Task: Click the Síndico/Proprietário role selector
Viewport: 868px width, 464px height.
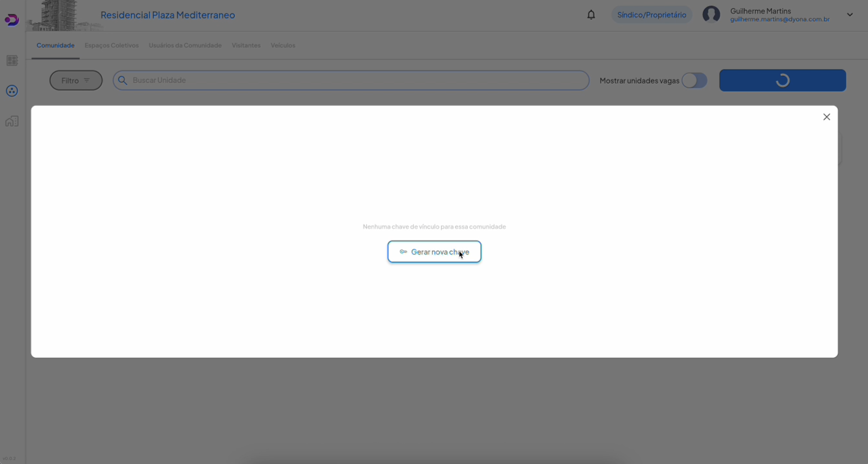Action: (651, 15)
